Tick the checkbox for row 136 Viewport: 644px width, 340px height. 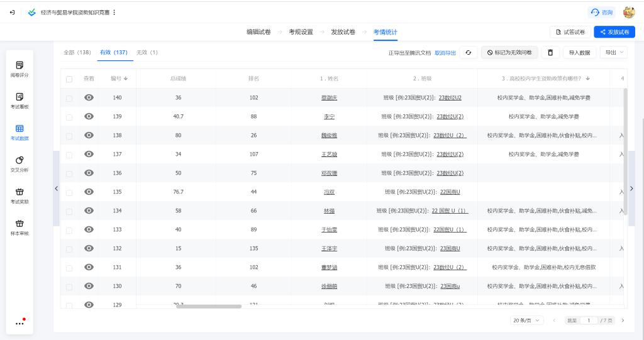(69, 173)
